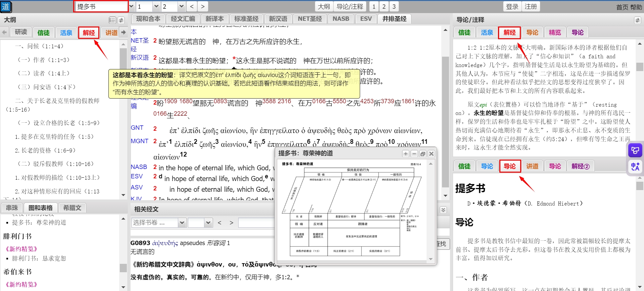The width and height of the screenshot is (644, 291).
Task: Select the 图和表格 tab
Action: 40,208
